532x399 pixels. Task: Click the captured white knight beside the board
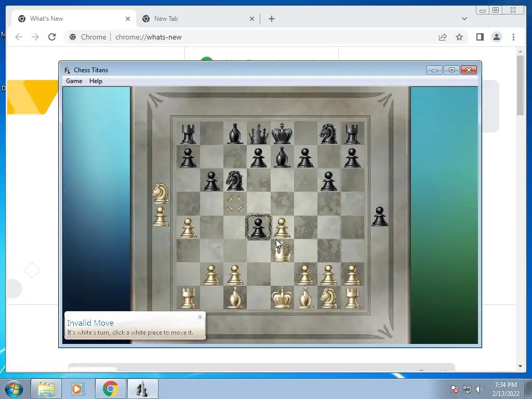pyautogui.click(x=161, y=193)
